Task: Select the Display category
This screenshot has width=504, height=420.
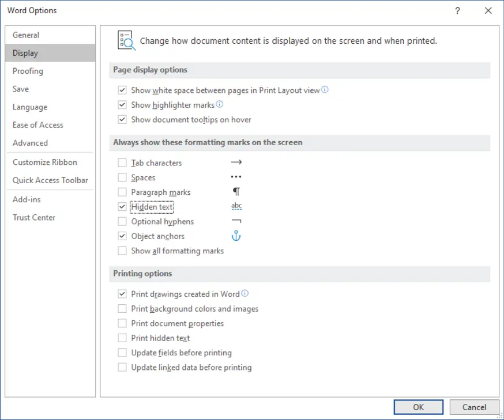Action: [x=50, y=53]
